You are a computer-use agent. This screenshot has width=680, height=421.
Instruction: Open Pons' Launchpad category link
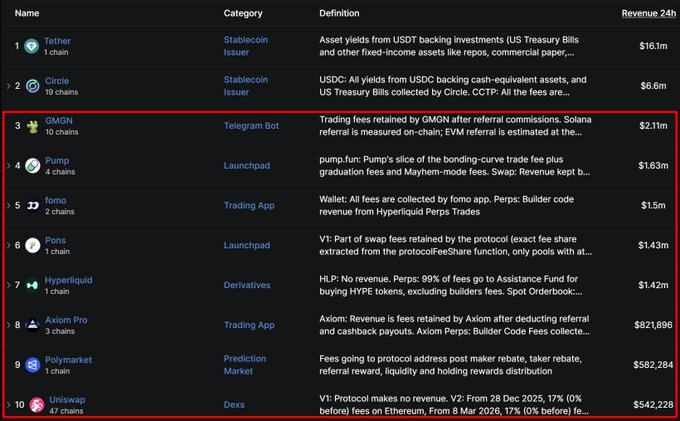(247, 245)
